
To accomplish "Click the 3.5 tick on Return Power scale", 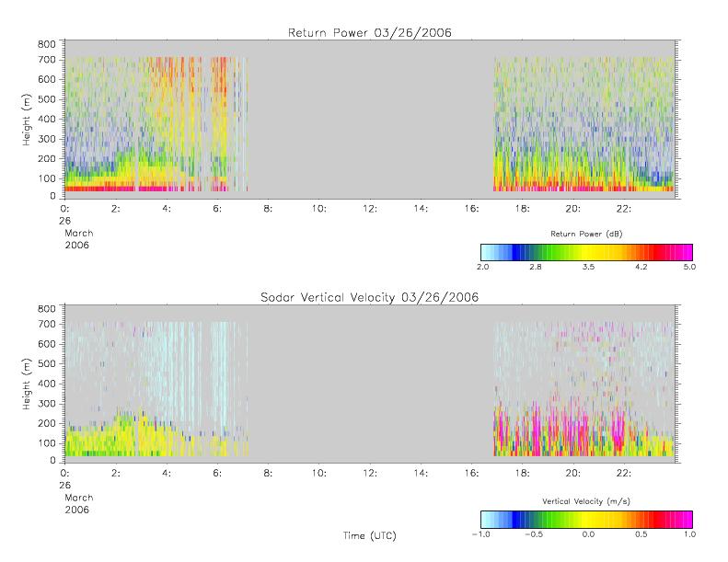I will (x=588, y=267).
